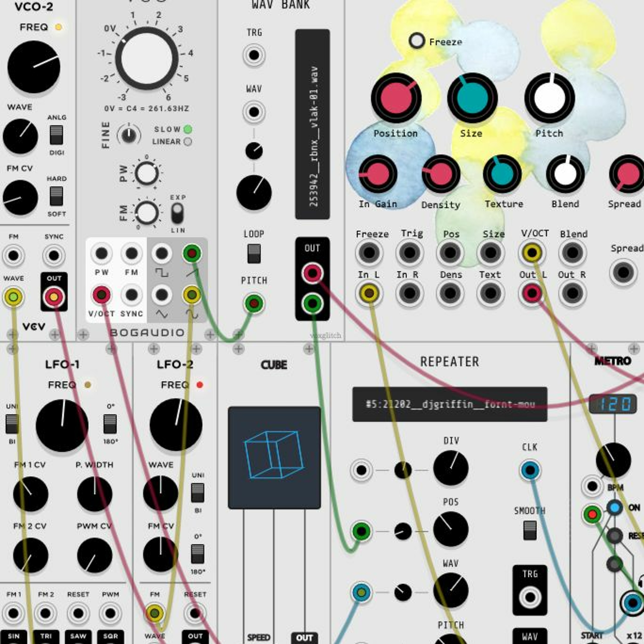Click the granular V/OCT yellow jack

click(532, 253)
